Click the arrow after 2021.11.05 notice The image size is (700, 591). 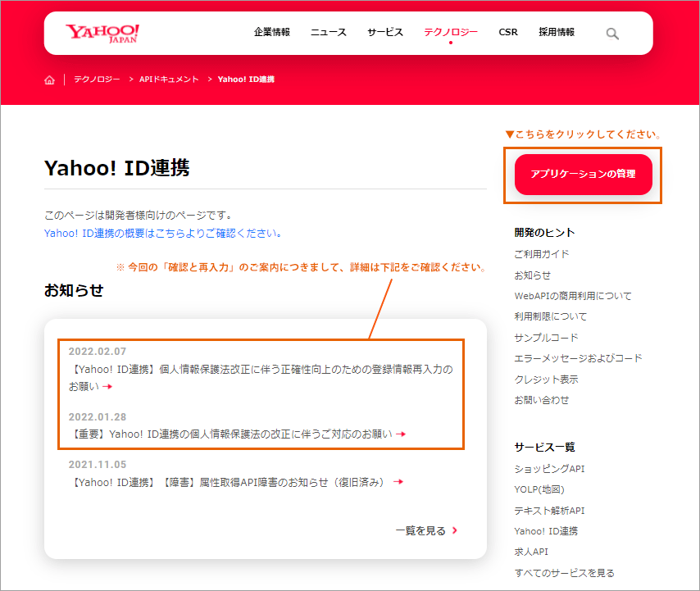pyautogui.click(x=398, y=482)
